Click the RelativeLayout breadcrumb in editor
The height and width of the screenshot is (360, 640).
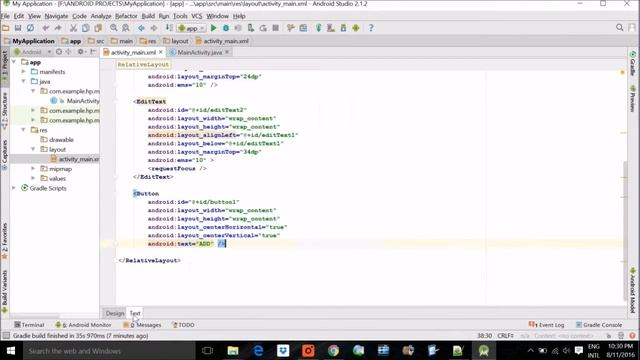pos(143,64)
